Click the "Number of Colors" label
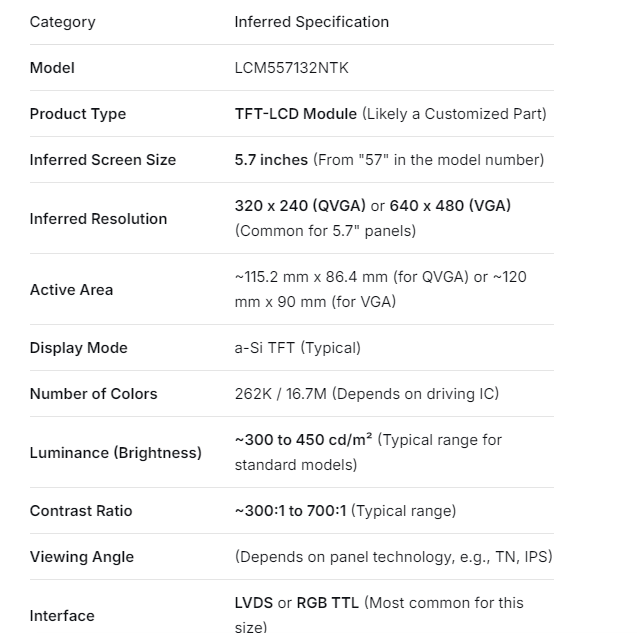The height and width of the screenshot is (633, 637). point(93,394)
